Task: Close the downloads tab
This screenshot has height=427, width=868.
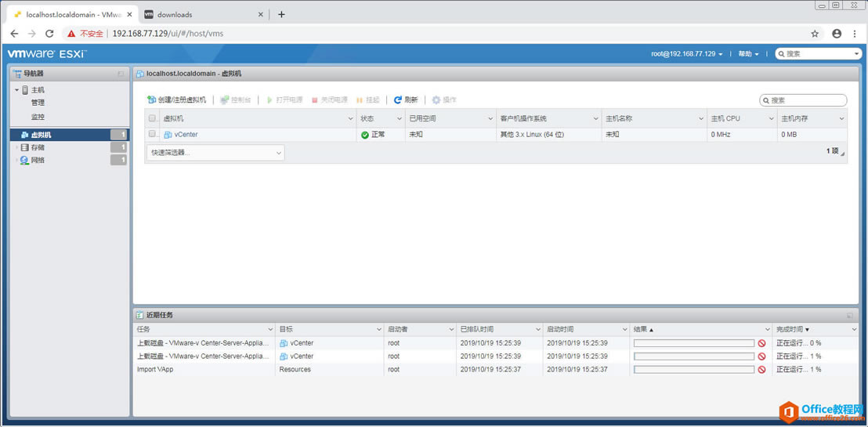Action: pyautogui.click(x=261, y=14)
